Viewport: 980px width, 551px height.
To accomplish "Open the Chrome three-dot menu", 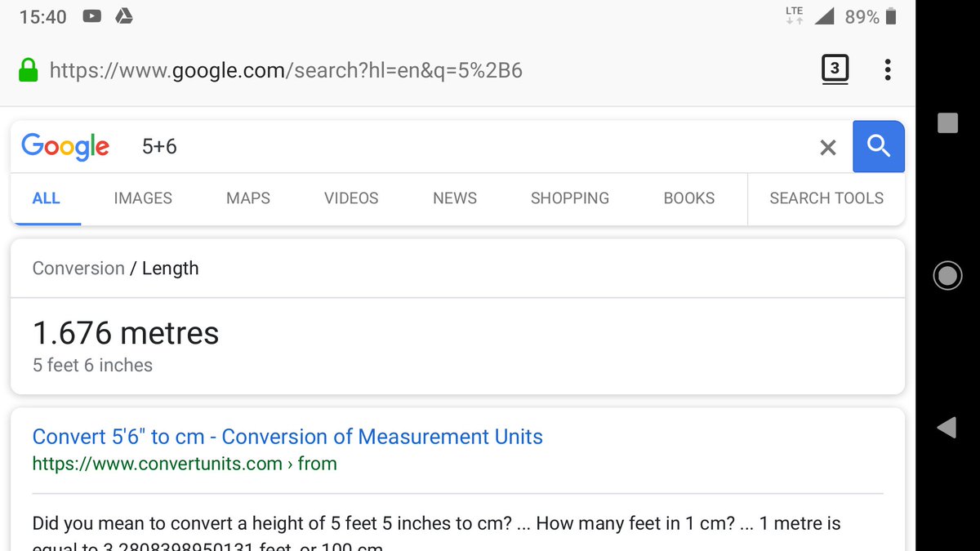I will point(888,70).
